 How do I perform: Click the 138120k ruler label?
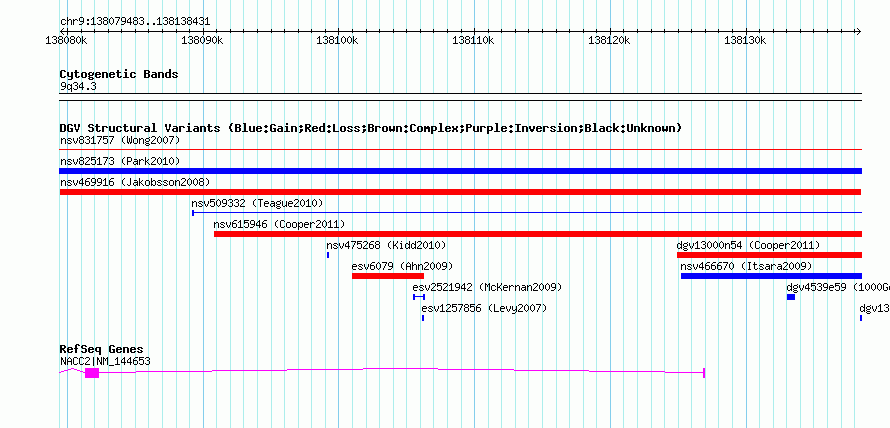pos(610,40)
